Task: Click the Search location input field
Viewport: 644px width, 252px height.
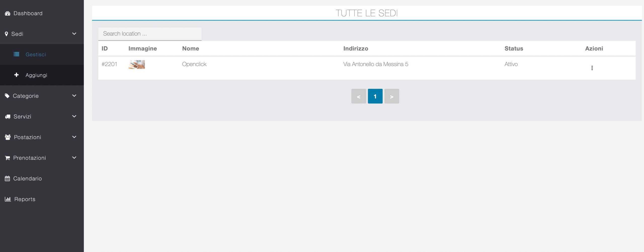Action: click(150, 34)
